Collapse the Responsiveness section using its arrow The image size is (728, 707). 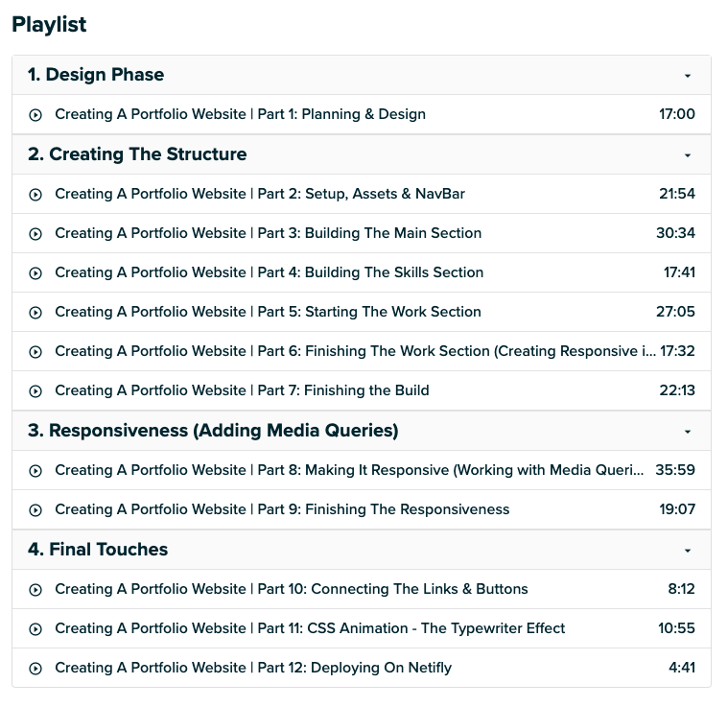[687, 432]
